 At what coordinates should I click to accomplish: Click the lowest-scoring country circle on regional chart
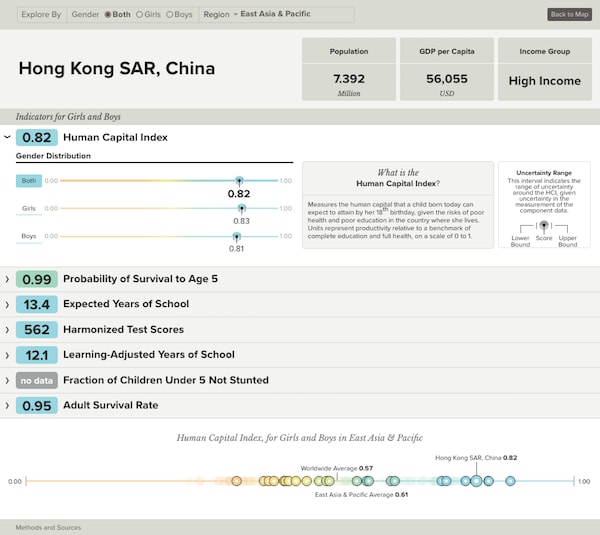[x=236, y=481]
